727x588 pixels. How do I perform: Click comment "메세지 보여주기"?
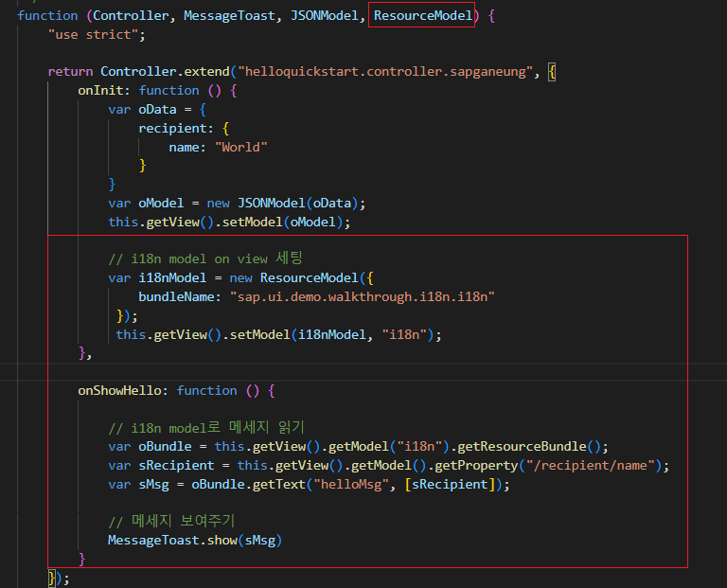click(x=171, y=521)
